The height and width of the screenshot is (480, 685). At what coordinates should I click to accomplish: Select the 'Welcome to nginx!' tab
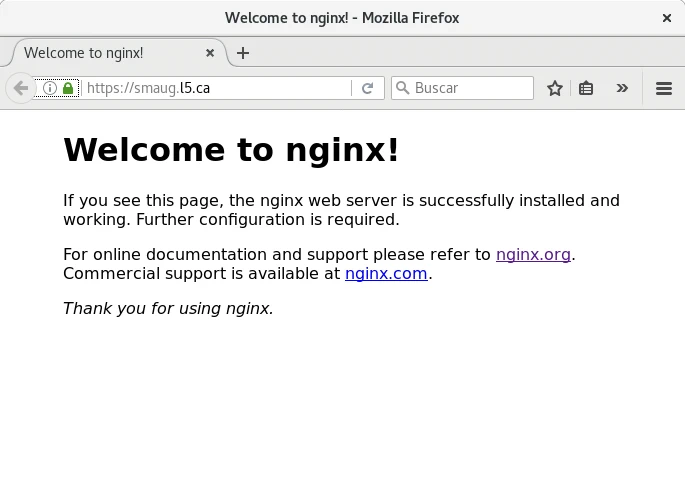[100, 53]
